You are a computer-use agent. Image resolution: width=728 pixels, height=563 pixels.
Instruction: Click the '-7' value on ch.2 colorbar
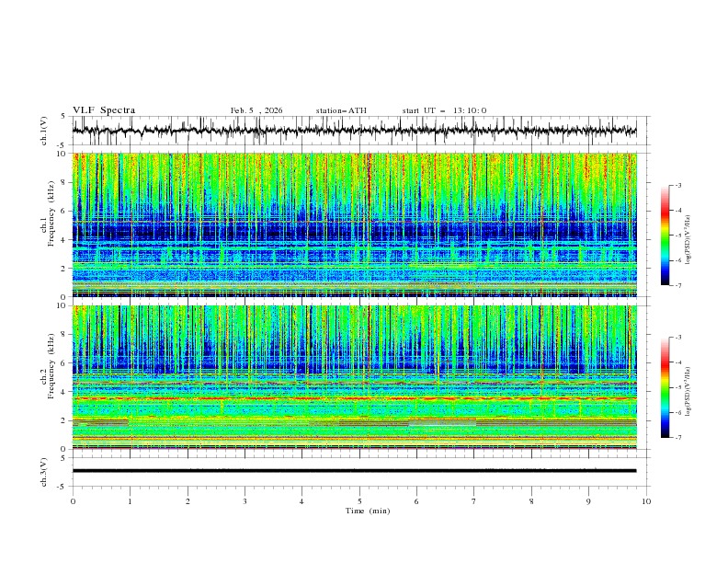pyautogui.click(x=677, y=438)
